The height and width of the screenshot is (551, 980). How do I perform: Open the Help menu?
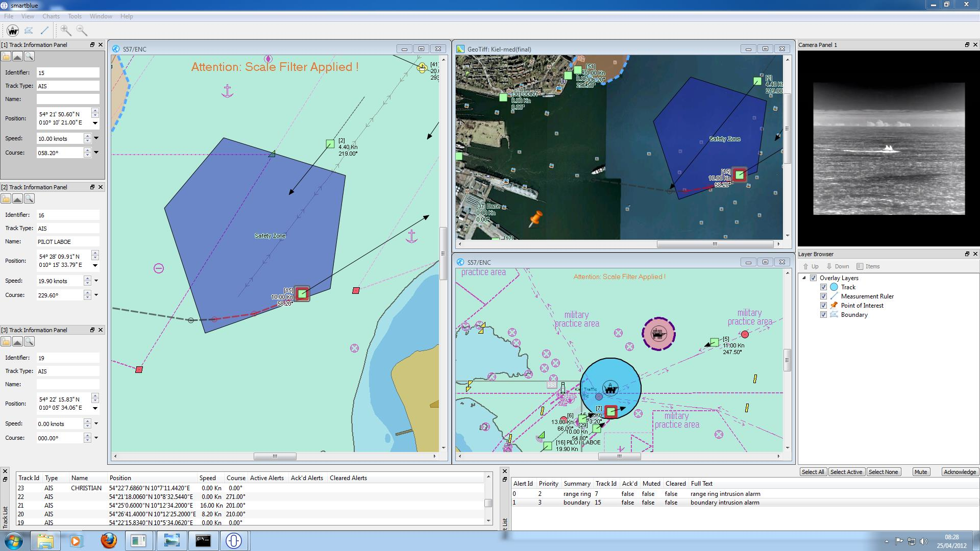(x=127, y=16)
